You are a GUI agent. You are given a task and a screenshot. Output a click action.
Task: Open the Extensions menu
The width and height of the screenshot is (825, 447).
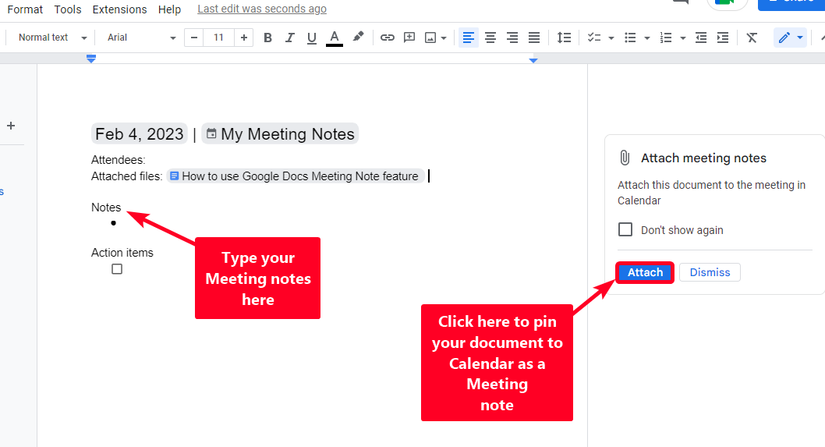coord(119,9)
